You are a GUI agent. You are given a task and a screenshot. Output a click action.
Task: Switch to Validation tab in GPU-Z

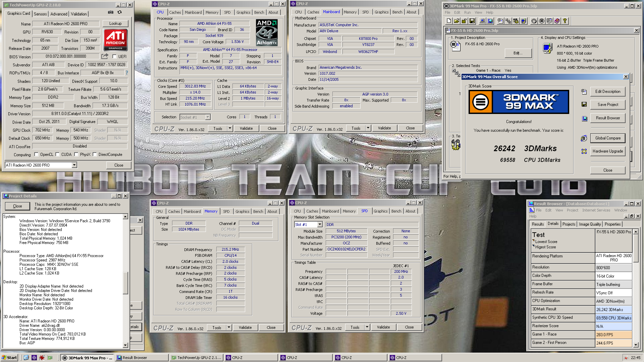click(x=79, y=14)
